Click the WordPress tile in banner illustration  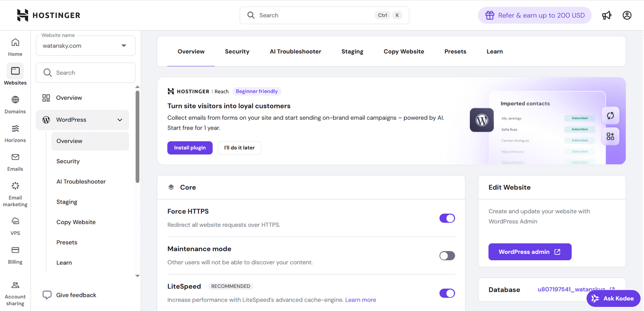(x=482, y=120)
